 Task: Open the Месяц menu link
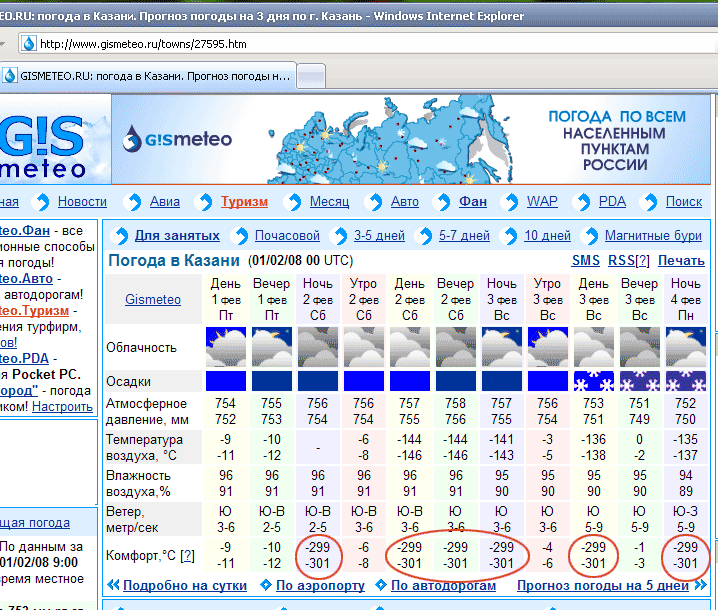pyautogui.click(x=329, y=202)
